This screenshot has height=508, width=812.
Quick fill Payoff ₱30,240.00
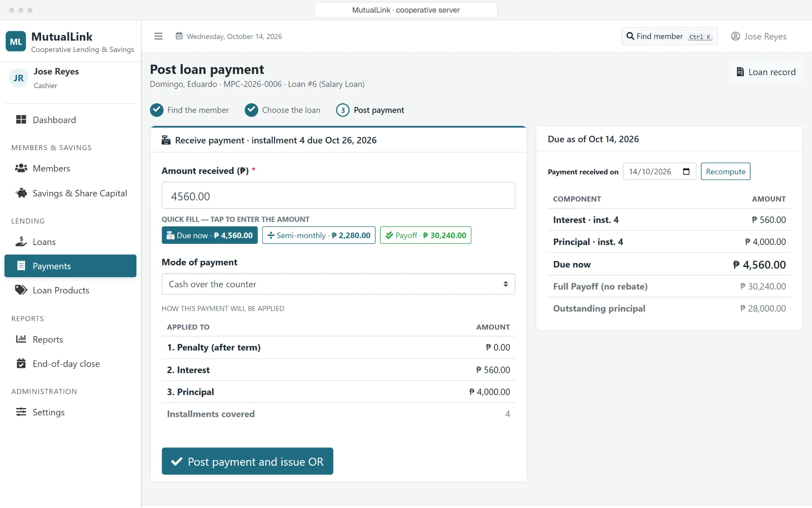coord(425,235)
